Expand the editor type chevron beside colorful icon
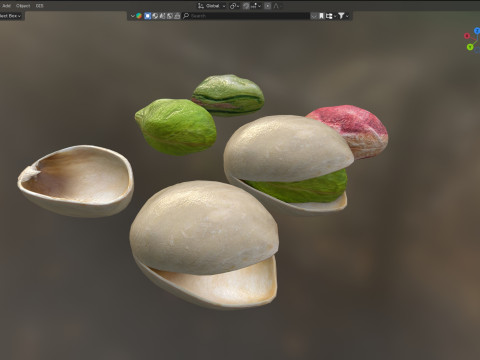The image size is (480, 360). (x=132, y=16)
